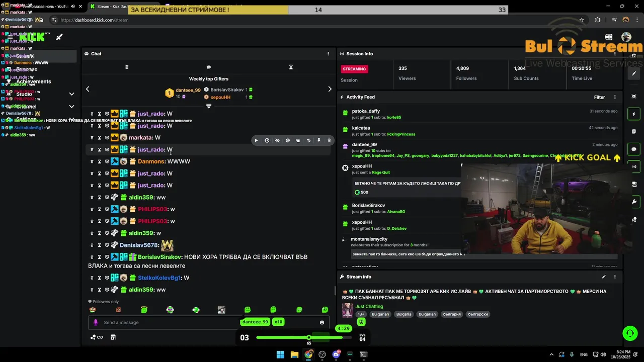Image resolution: width=644 pixels, height=362 pixels.
Task: Click username BorislavSirakov in chat message
Action: point(159,257)
